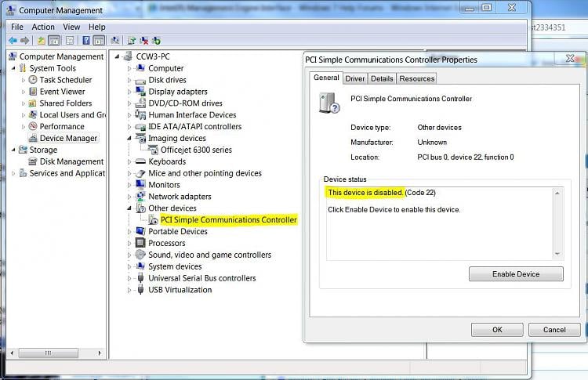Go back using the blue Back arrow
The height and width of the screenshot is (380, 588).
[x=13, y=40]
